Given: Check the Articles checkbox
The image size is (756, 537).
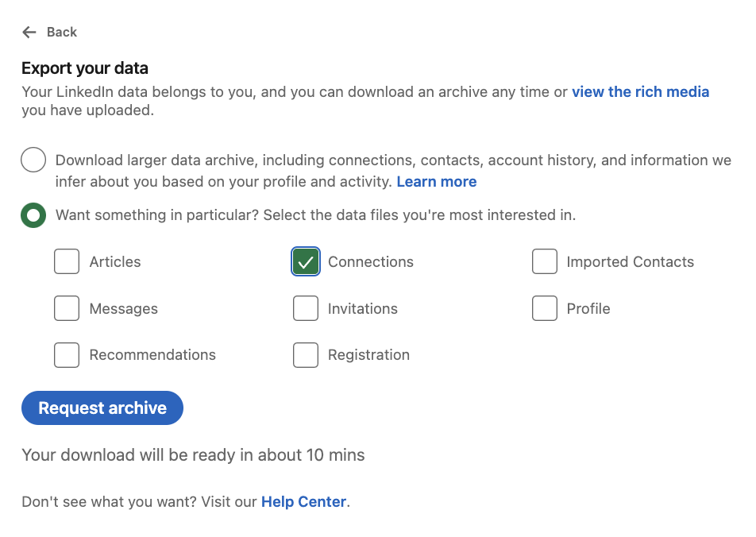Looking at the screenshot, I should [67, 261].
